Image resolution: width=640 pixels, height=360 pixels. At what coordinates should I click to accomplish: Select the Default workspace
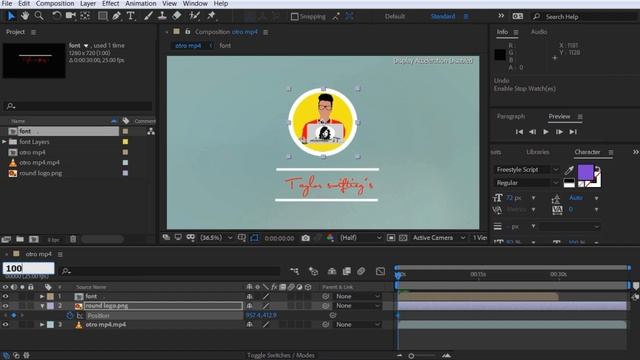(395, 17)
